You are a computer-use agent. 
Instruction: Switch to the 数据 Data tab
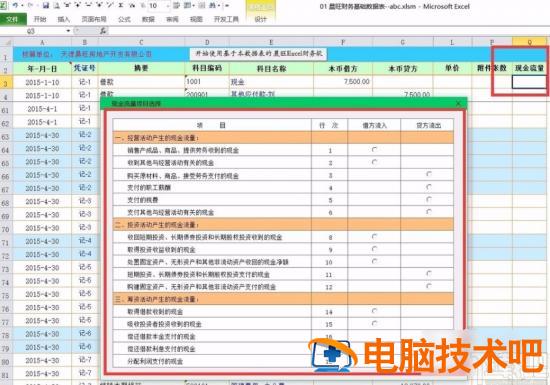[148, 19]
